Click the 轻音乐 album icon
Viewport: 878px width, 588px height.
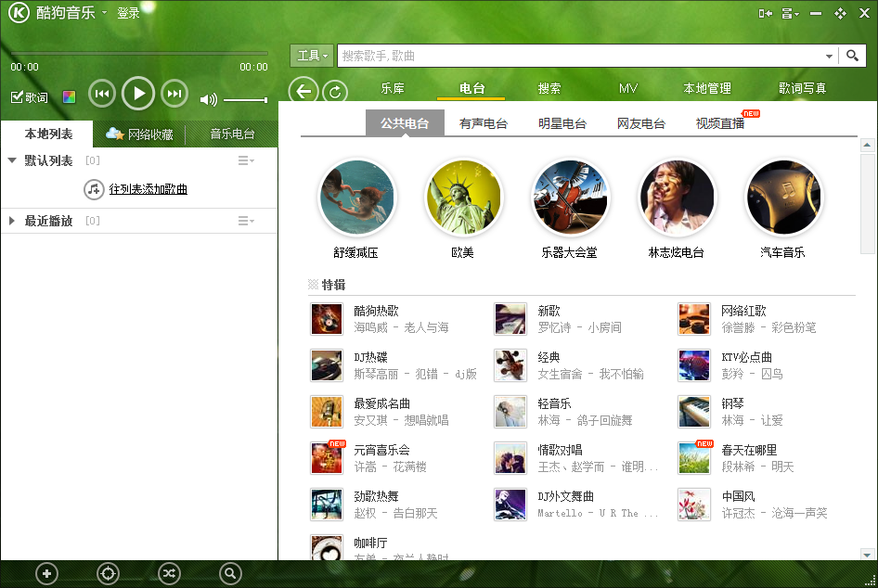pyautogui.click(x=510, y=412)
